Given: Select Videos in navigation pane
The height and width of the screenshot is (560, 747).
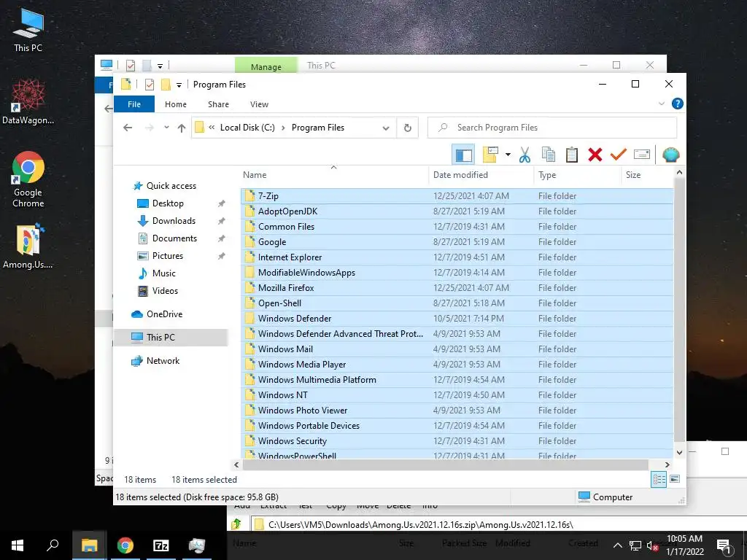Looking at the screenshot, I should [x=165, y=291].
